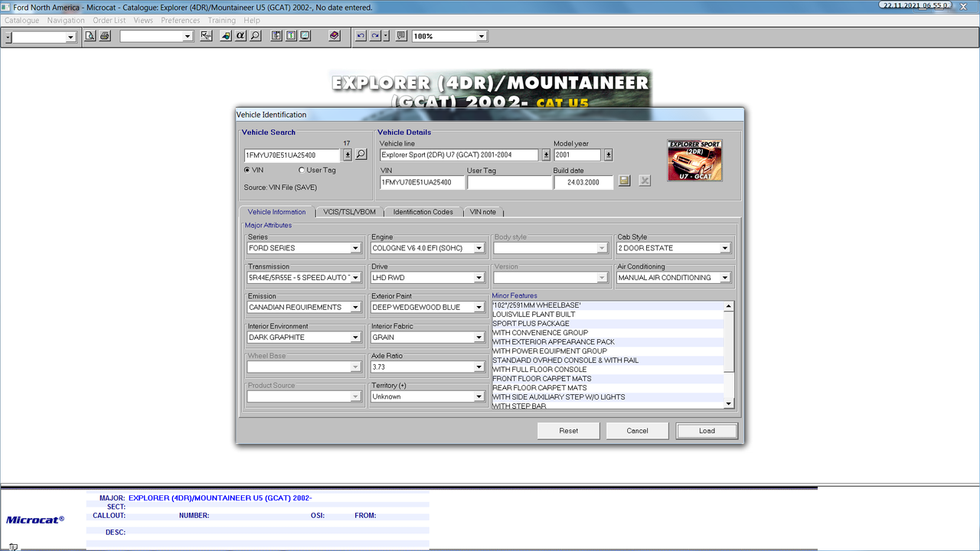
Task: Click the Minor Features list scroll up arrow
Action: pyautogui.click(x=729, y=306)
